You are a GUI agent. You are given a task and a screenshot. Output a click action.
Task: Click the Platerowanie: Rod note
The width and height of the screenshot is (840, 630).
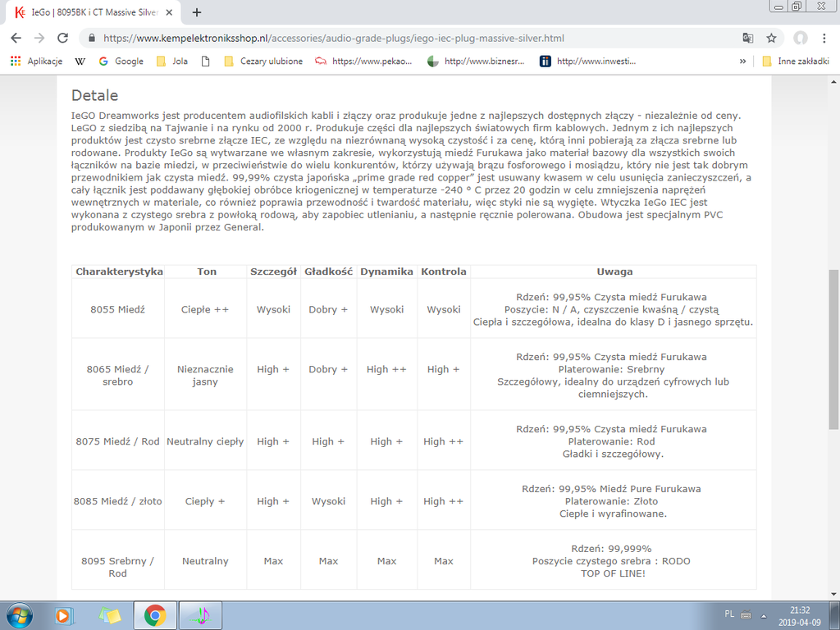click(x=611, y=441)
